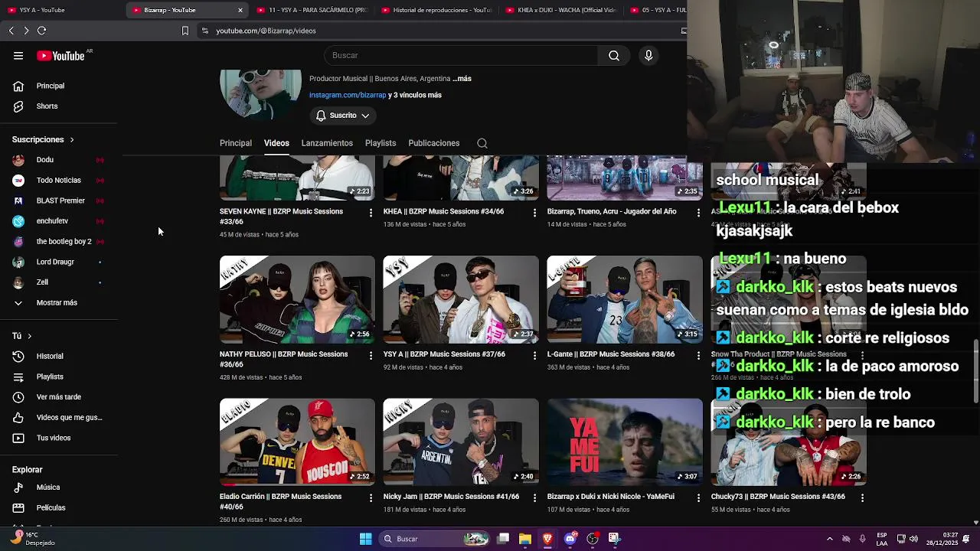Show hidden system tray icons
Viewport: 980px width, 551px height.
[x=829, y=539]
